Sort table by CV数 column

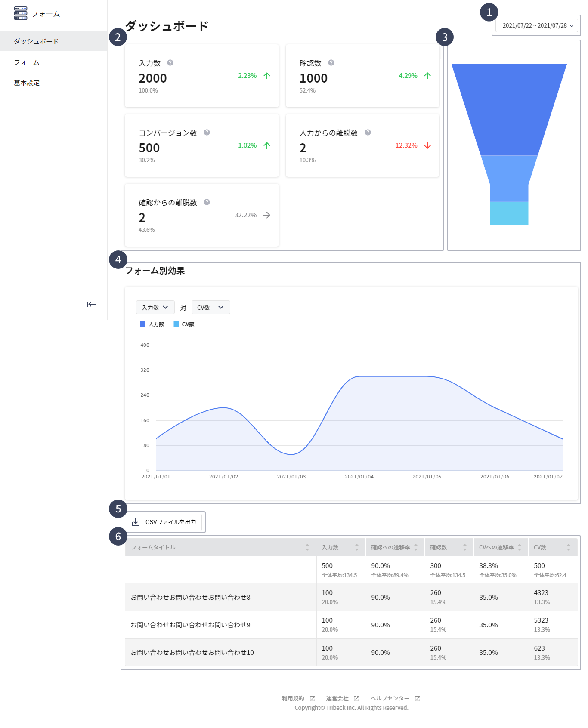point(569,547)
